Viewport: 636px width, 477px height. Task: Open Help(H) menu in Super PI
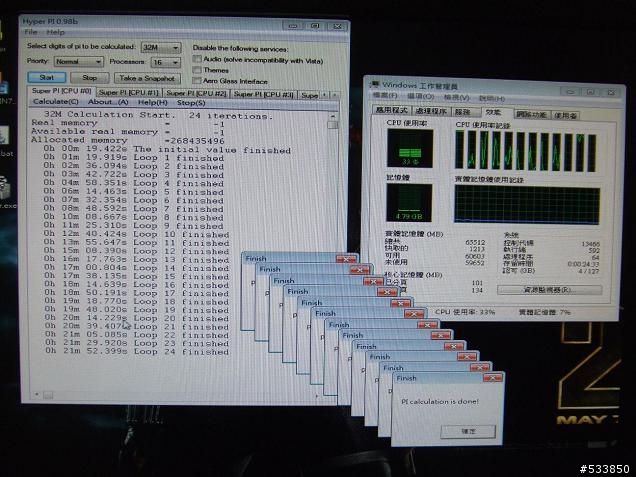pos(153,103)
